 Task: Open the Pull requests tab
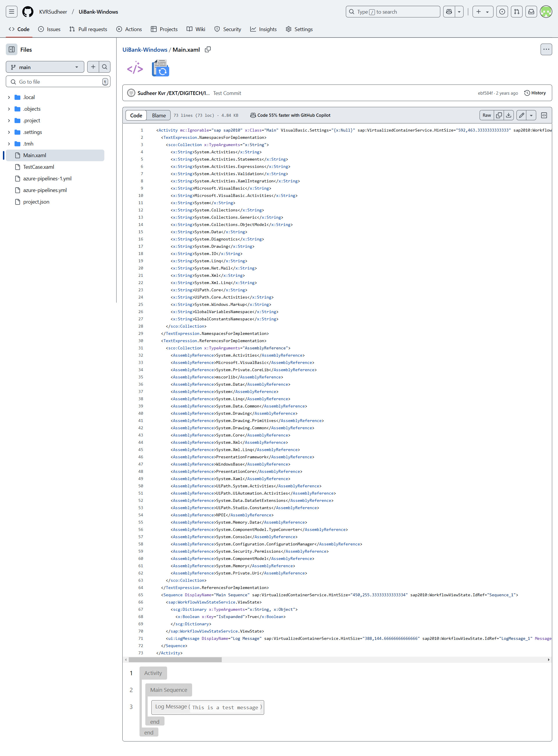88,29
